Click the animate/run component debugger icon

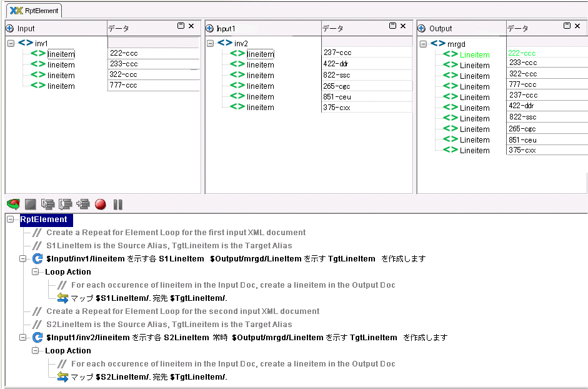[13, 205]
